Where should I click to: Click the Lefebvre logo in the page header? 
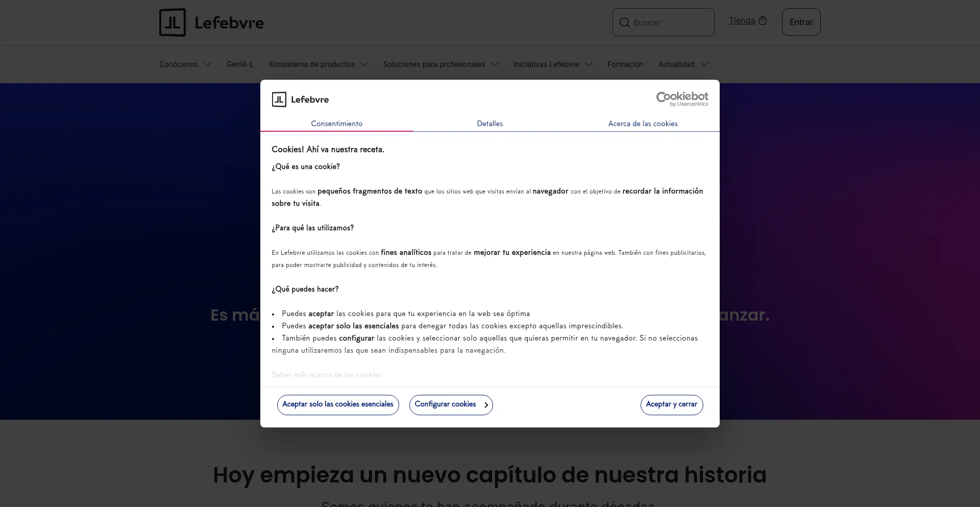tap(211, 22)
